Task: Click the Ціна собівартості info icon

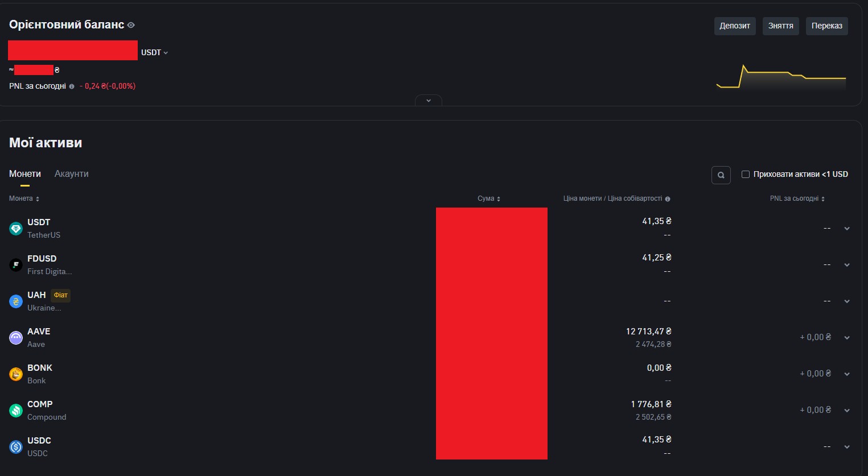Action: pos(668,199)
